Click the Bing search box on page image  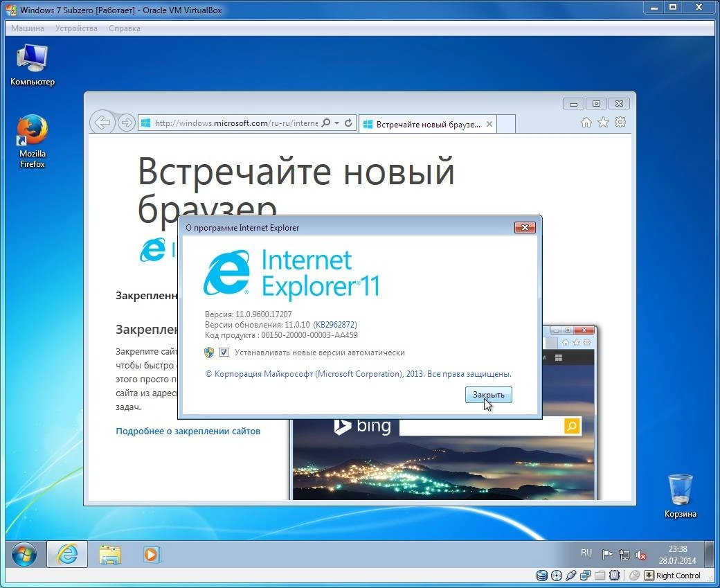(482, 426)
